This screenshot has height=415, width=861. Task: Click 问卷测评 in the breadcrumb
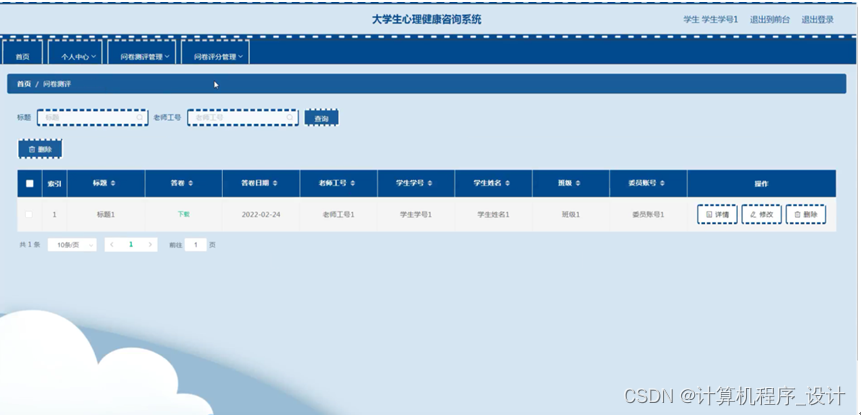pyautogui.click(x=57, y=84)
